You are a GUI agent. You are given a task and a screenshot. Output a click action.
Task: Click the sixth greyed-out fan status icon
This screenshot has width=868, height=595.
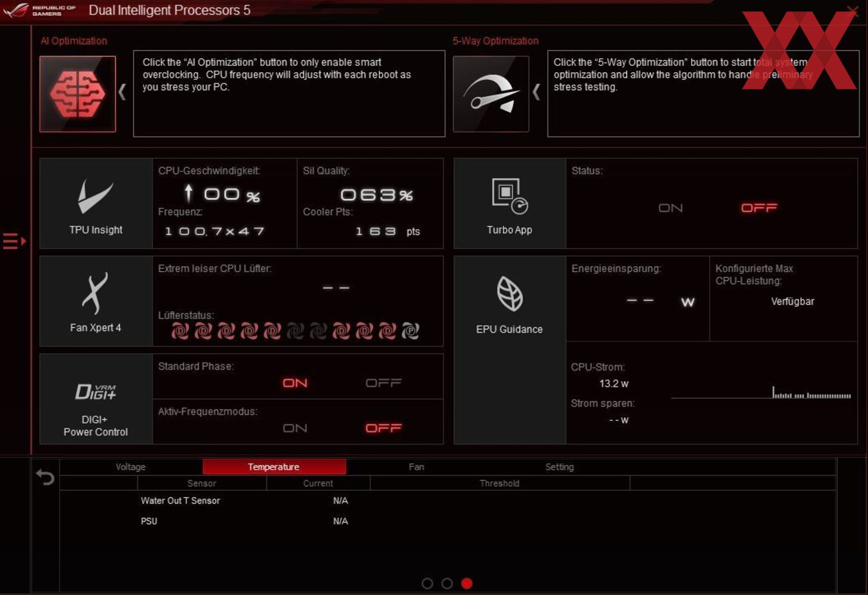[296, 331]
